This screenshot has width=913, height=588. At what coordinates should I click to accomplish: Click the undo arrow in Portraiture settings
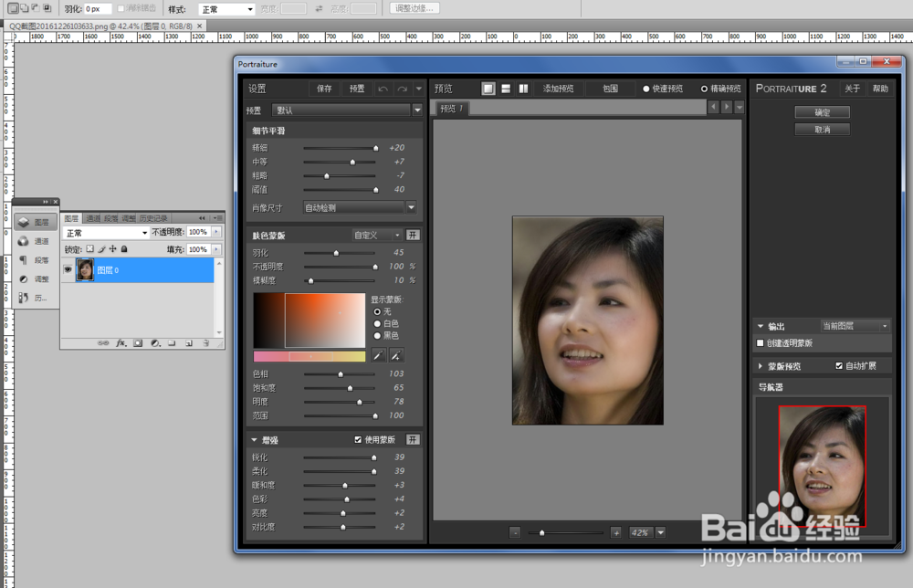click(383, 89)
